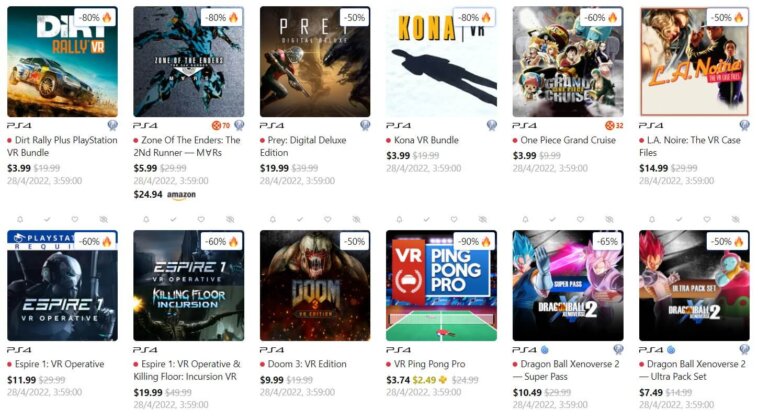Hide Espire 1: VR Operative with crossed-eye icon
This screenshot has height=420, width=758.
103,219
